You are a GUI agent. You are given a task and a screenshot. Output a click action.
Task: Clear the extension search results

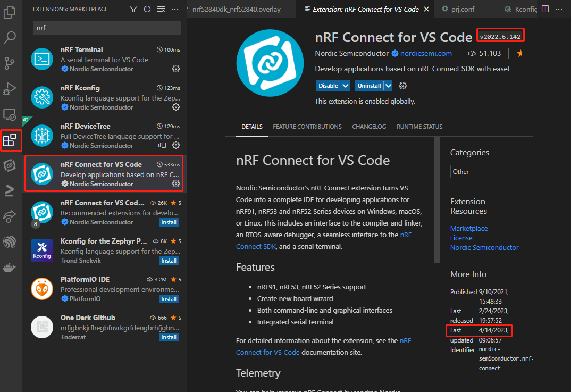(161, 9)
